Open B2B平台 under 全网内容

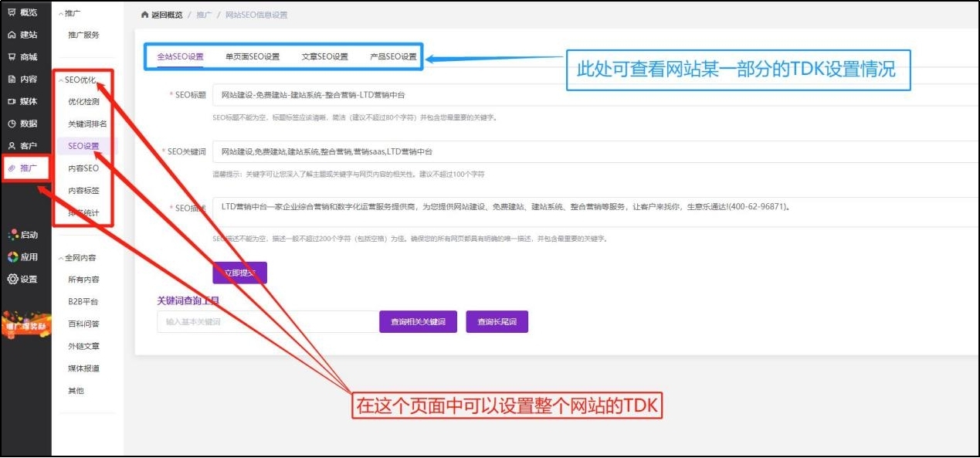tap(83, 302)
